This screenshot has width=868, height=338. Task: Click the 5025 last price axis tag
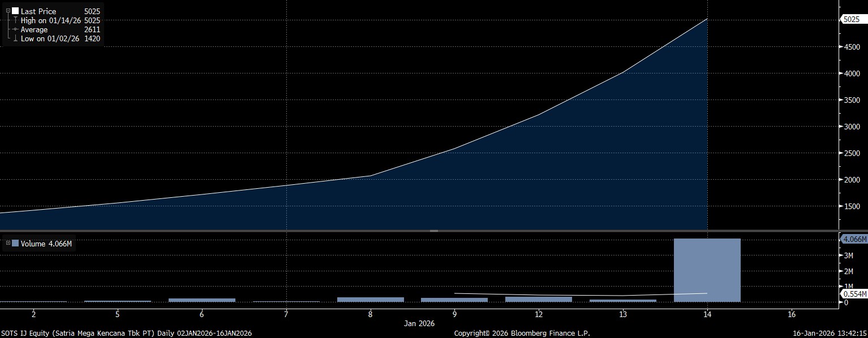pos(851,19)
